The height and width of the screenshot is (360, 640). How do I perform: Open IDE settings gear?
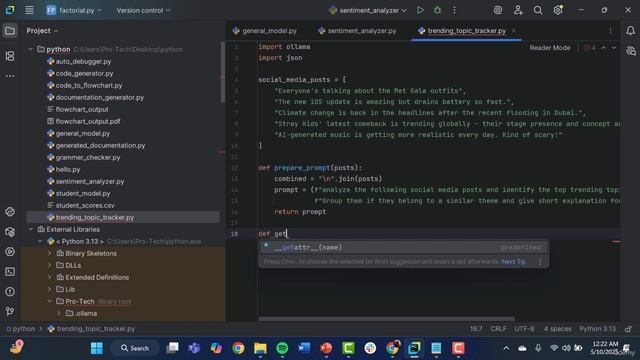coord(558,10)
